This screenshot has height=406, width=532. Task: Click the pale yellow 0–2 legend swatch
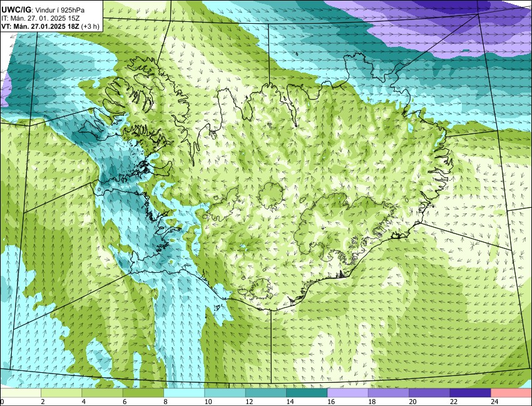click(x=21, y=393)
